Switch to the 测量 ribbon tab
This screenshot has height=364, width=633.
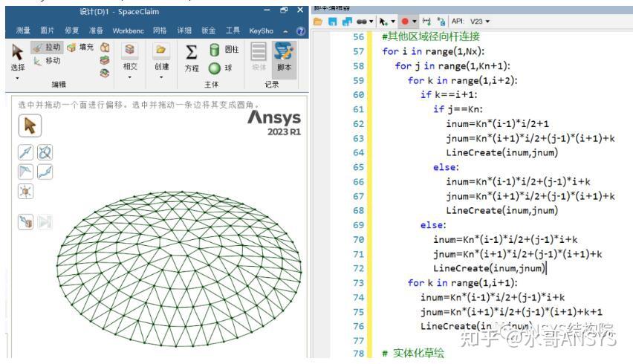coord(23,30)
